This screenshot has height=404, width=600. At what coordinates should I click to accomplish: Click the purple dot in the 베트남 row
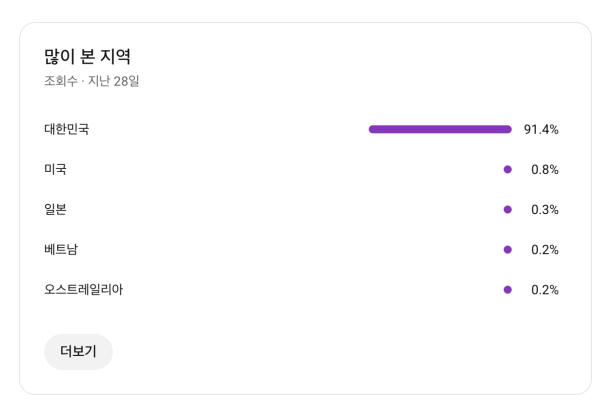click(x=508, y=249)
